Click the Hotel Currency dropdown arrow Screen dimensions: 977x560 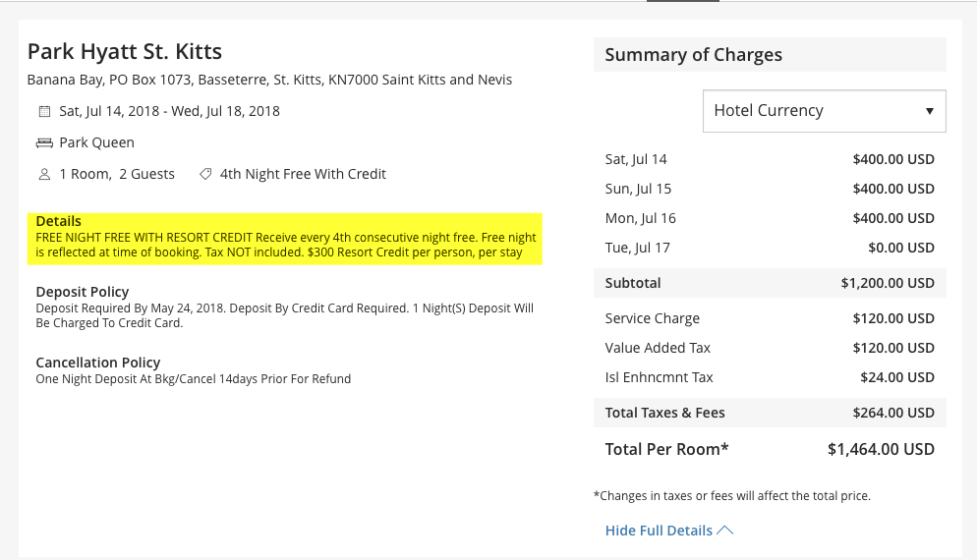(929, 111)
